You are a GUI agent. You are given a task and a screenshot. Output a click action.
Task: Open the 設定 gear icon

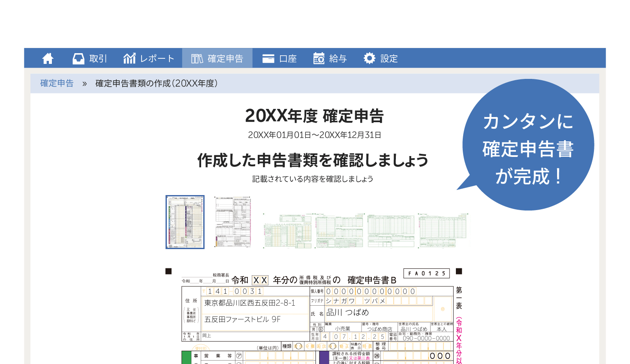(369, 58)
